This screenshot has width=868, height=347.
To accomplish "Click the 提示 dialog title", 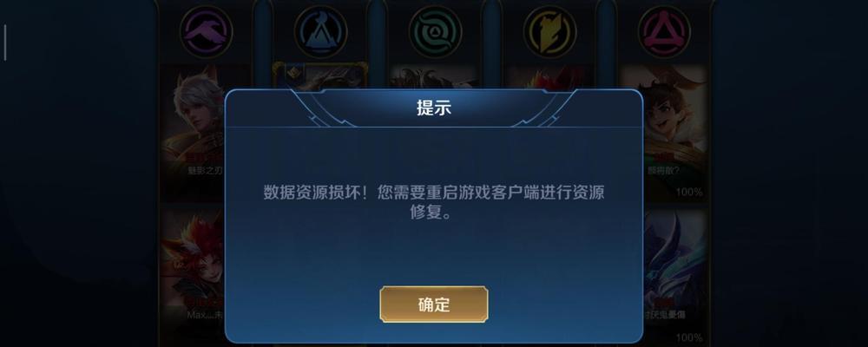I will (x=434, y=108).
